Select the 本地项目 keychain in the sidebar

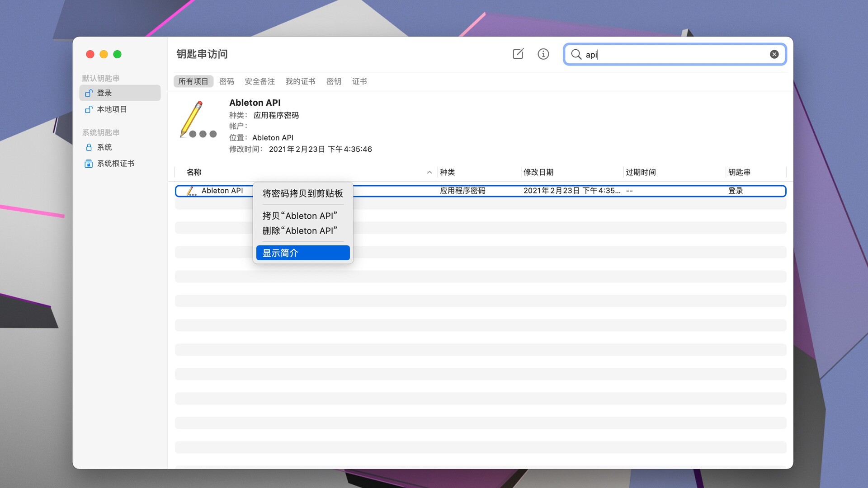112,109
